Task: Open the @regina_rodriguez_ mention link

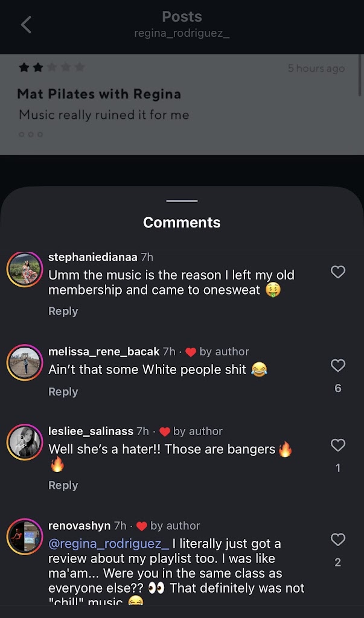Action: tap(109, 544)
